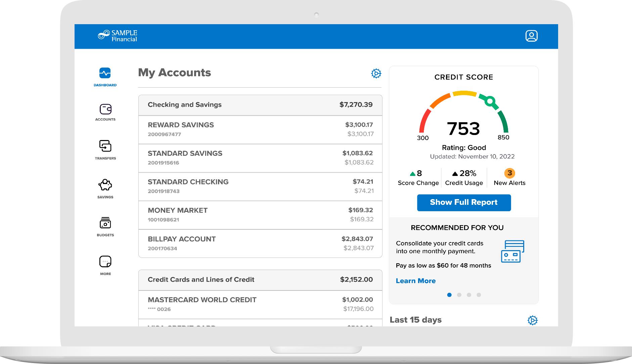
Task: Go to Accounts via wallet icon
Action: tap(105, 109)
